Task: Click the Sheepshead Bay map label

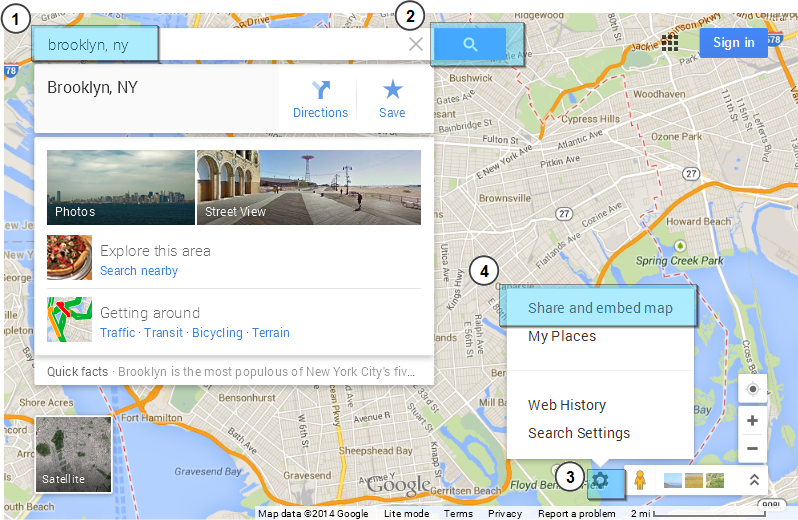Action: 376,450
